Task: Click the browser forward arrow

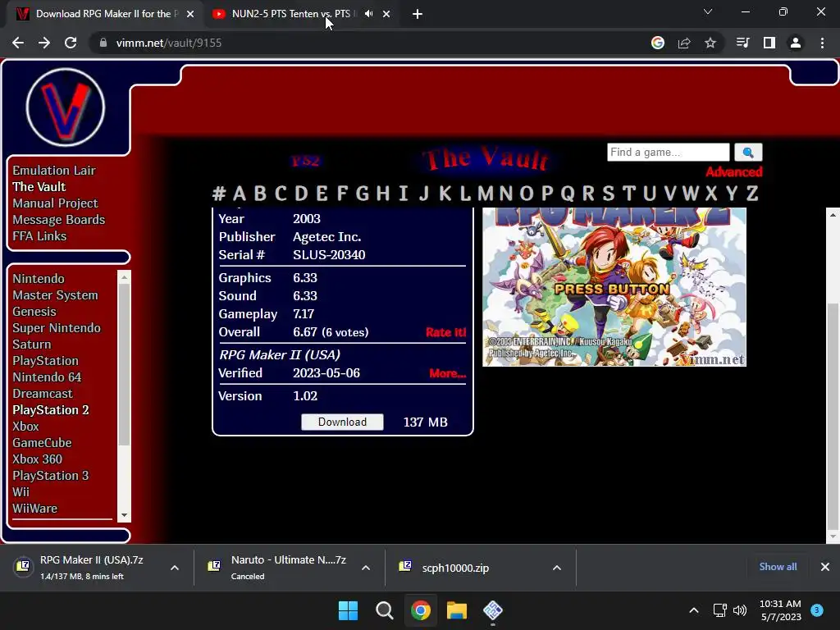Action: 44,43
